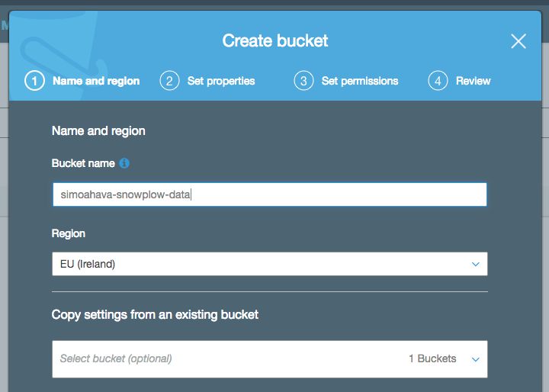Viewport: 549px width, 392px height.
Task: Click step 3 circle icon
Action: (303, 81)
